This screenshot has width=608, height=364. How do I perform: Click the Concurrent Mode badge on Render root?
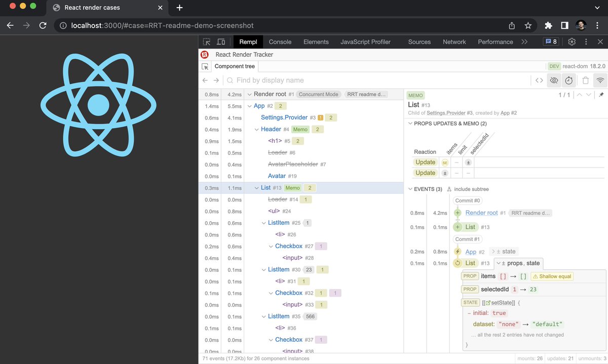point(318,94)
